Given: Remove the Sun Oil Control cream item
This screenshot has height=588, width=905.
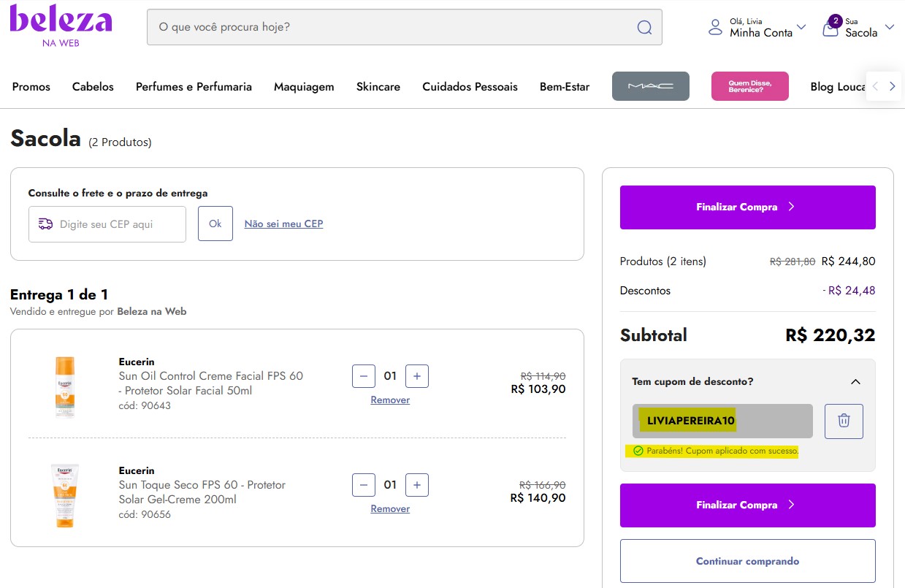Looking at the screenshot, I should point(390,400).
